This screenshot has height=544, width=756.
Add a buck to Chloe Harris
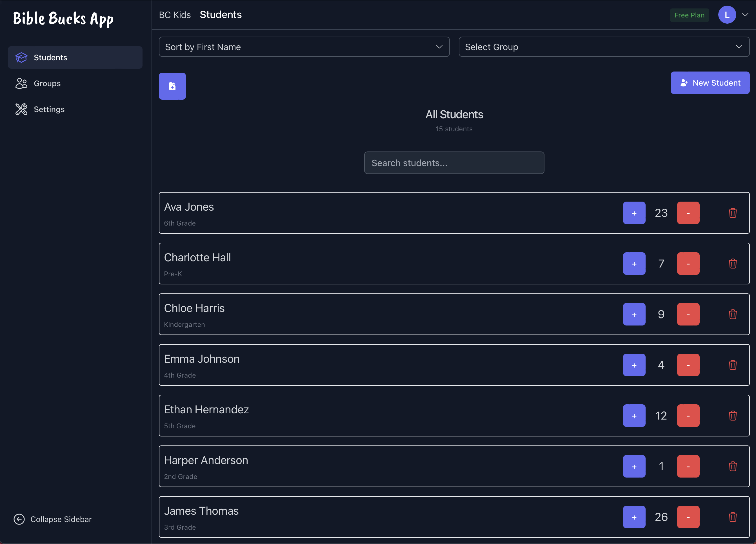634,314
